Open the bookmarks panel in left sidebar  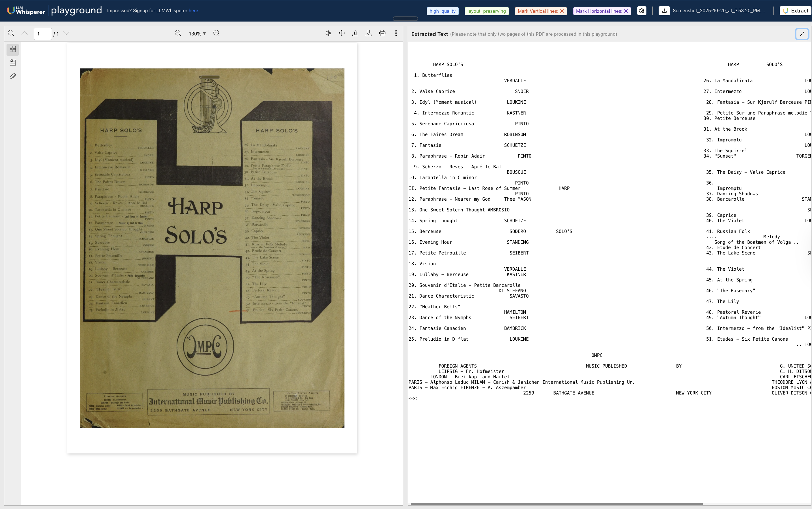point(12,63)
